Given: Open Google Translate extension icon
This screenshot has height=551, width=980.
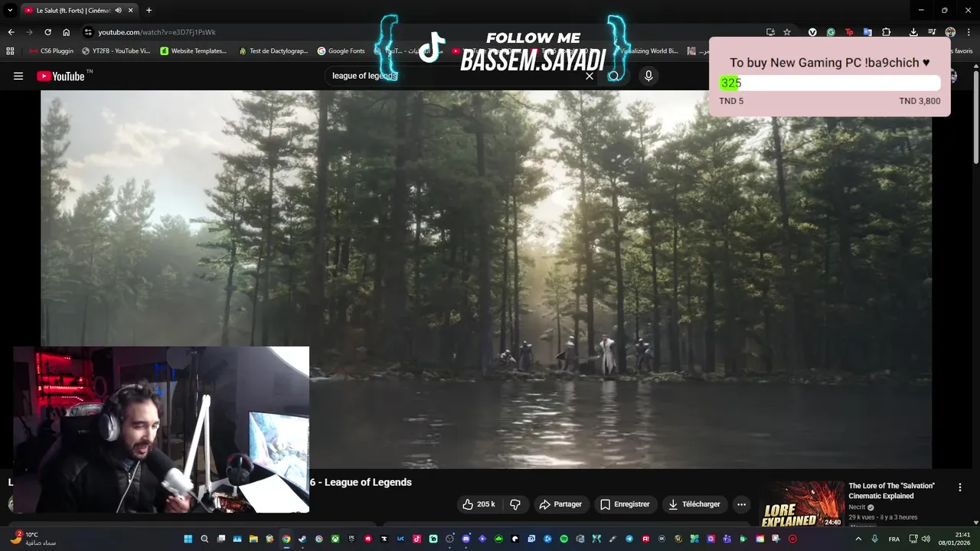Looking at the screenshot, I should point(867,32).
